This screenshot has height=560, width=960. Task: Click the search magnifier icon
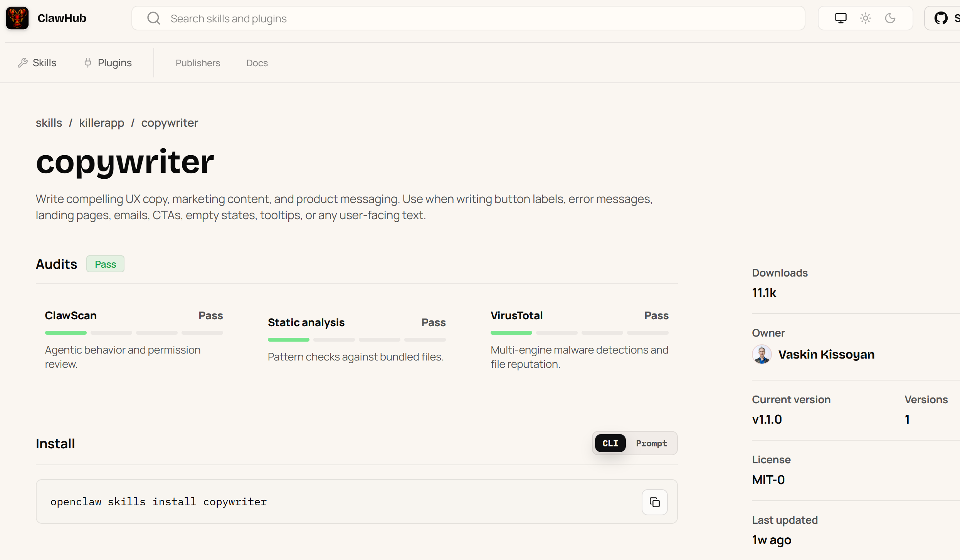tap(154, 18)
